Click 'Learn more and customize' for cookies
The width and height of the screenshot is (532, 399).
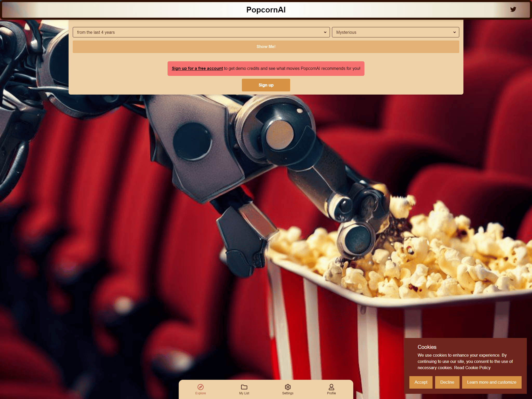click(x=492, y=382)
